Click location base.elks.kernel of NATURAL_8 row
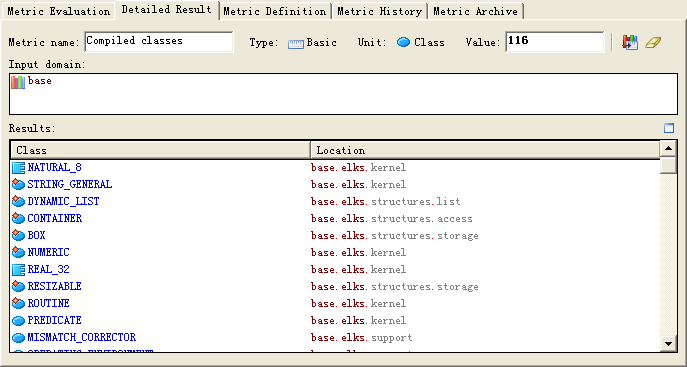 pos(358,168)
